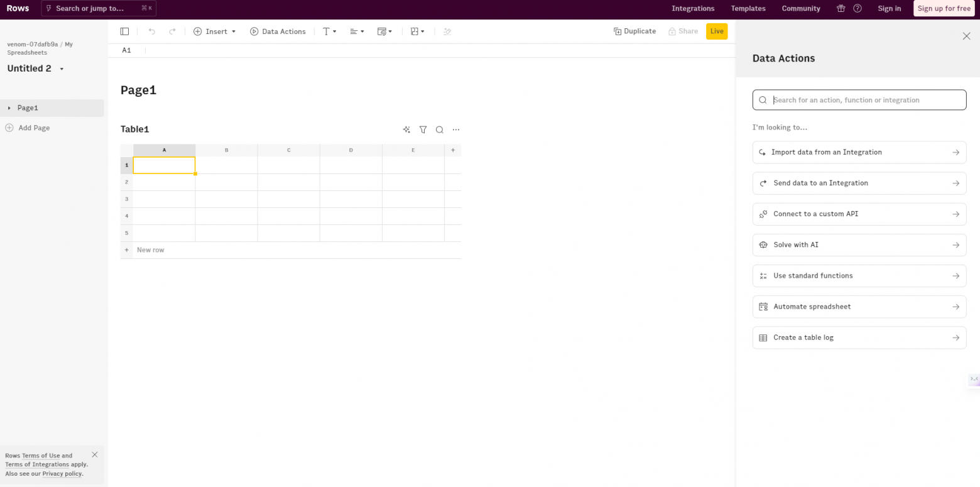The image size is (980, 487).
Task: Click the filter icon on Table1
Action: 423,130
